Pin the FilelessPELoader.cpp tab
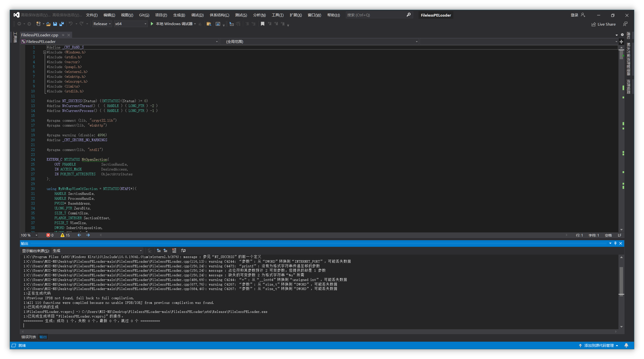The height and width of the screenshot is (359, 644). (63, 35)
